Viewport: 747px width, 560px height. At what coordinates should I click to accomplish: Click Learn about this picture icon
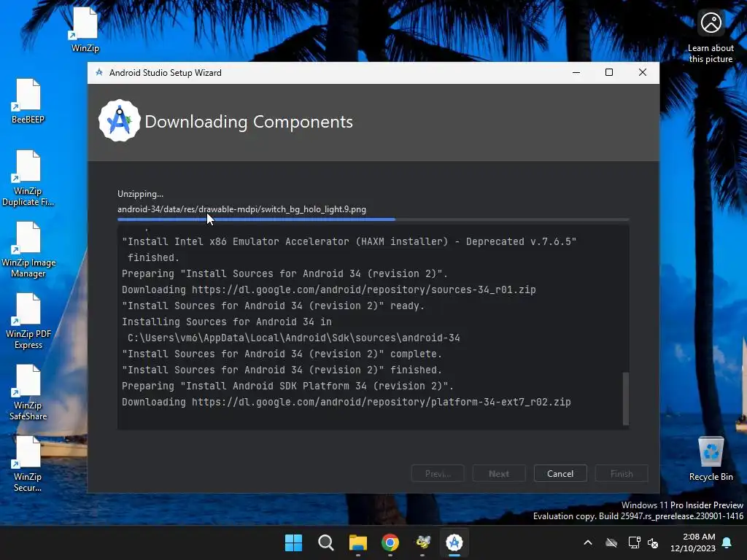tap(711, 36)
